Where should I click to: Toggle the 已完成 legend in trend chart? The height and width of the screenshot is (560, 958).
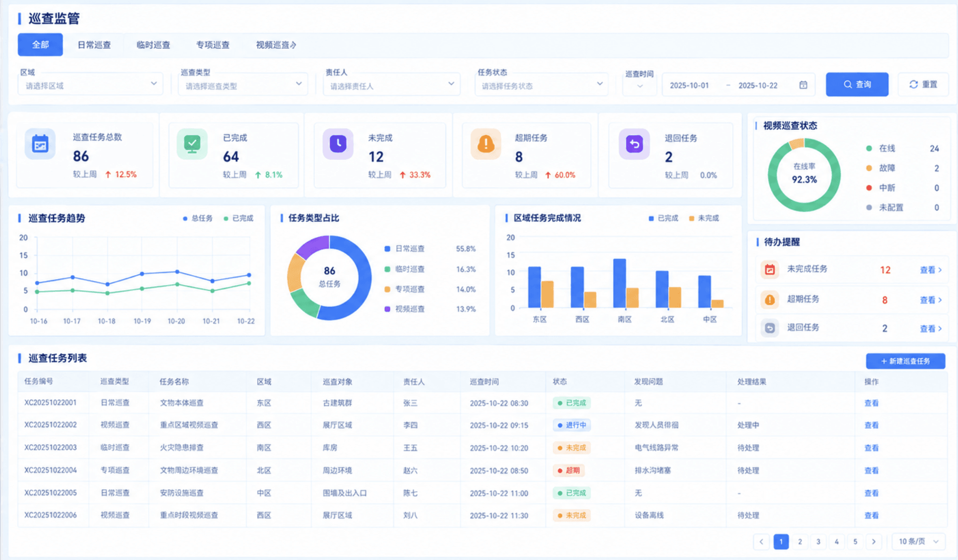click(239, 218)
